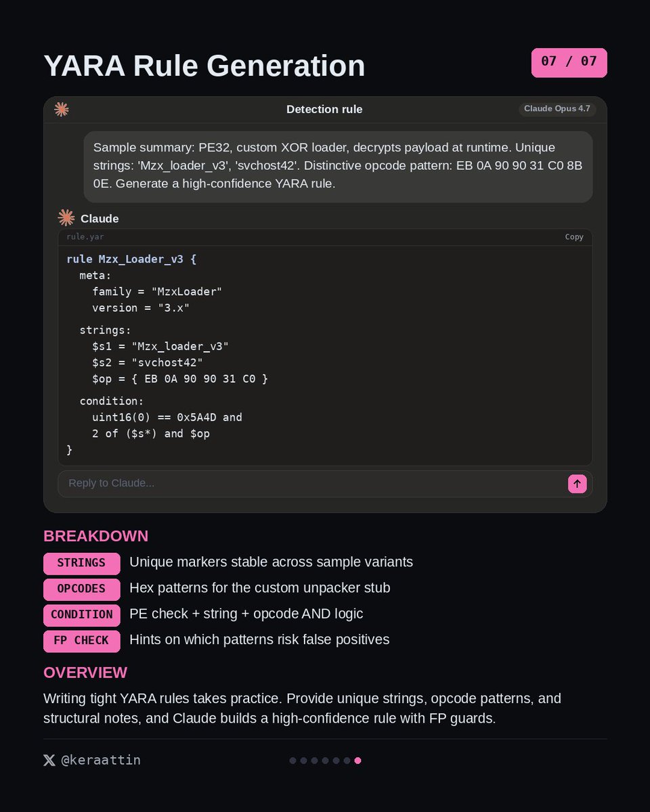Image resolution: width=650 pixels, height=812 pixels.
Task: Click the rule.yar file name label
Action: (85, 237)
